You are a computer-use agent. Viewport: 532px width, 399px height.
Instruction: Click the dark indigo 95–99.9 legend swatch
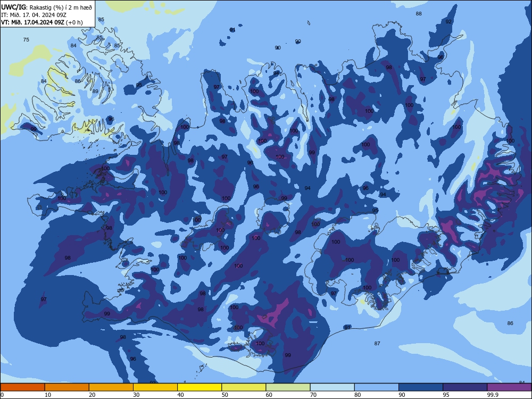click(x=465, y=387)
